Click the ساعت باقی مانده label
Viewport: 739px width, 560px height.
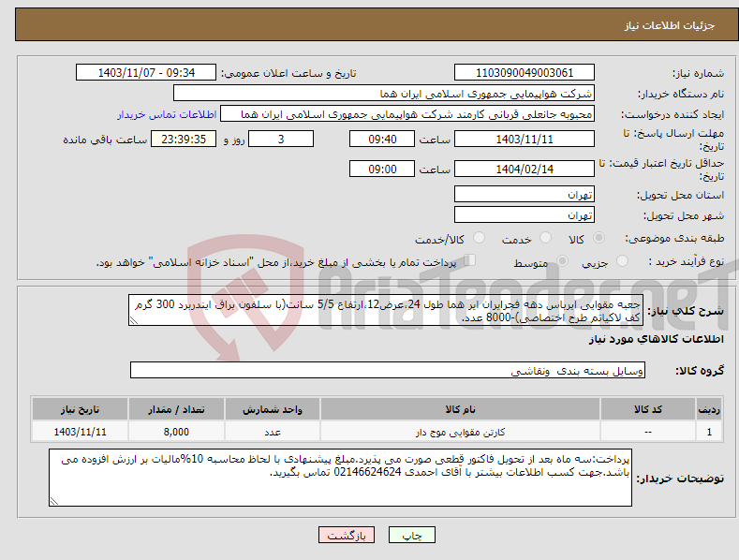[105, 140]
